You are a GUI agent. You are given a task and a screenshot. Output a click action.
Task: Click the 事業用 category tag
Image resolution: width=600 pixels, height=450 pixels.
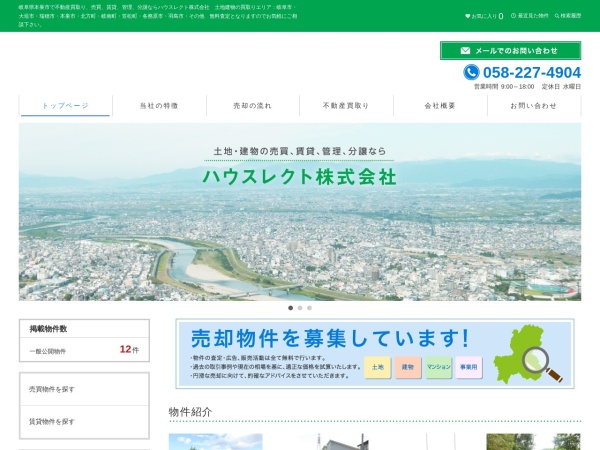click(469, 367)
